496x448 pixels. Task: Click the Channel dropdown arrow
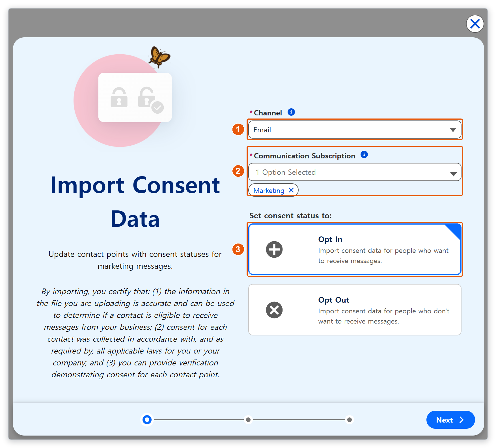(x=453, y=130)
